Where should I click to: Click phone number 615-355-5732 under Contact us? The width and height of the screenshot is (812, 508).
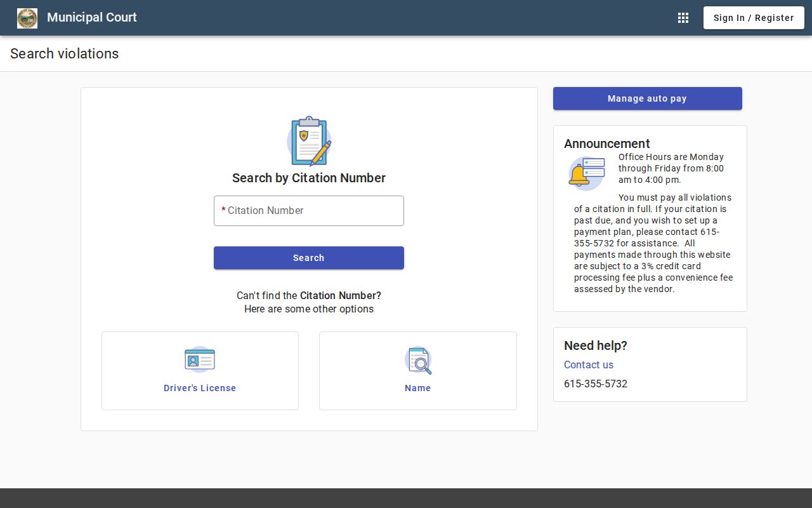(x=596, y=384)
